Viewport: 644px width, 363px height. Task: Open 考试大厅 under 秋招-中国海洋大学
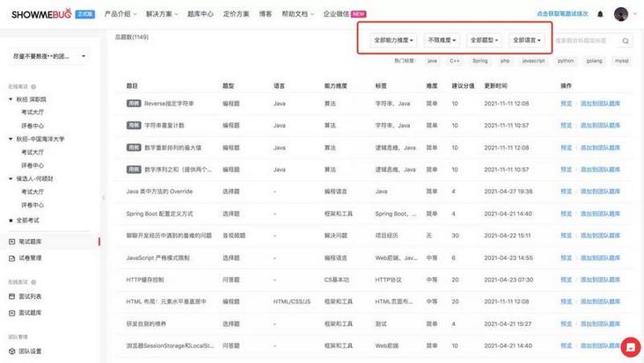[x=33, y=152]
